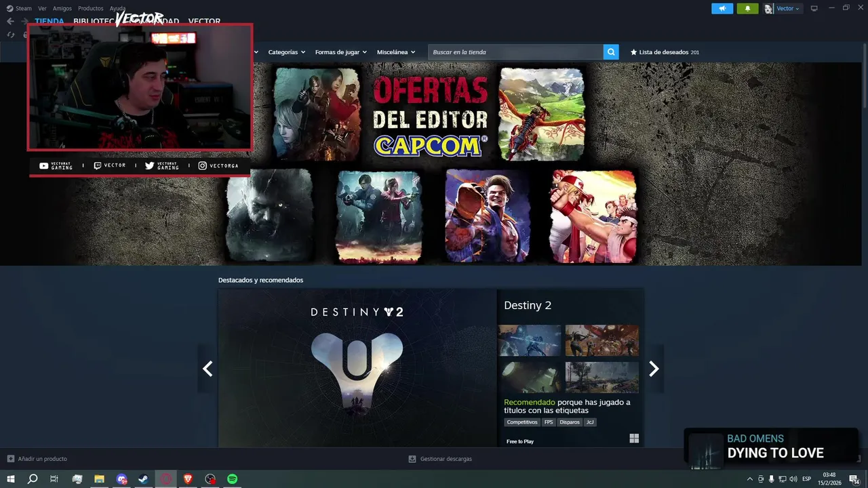The height and width of the screenshot is (488, 868).
Task: Show the next featured game arrow
Action: [654, 369]
